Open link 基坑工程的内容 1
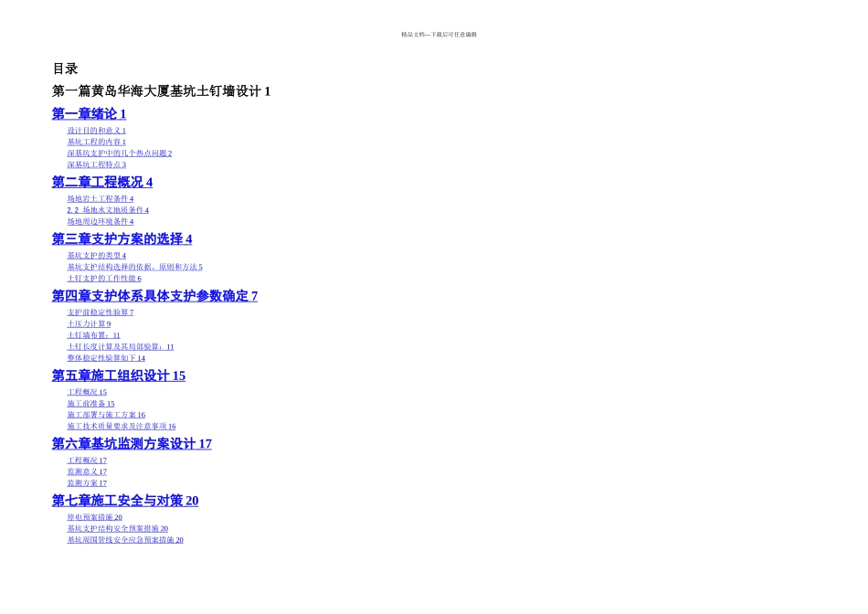This screenshot has width=868, height=614. 96,143
